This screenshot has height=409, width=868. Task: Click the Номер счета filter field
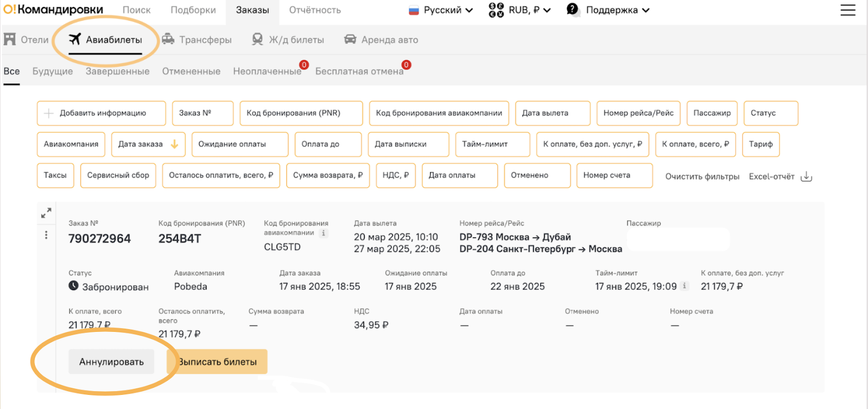(x=615, y=175)
